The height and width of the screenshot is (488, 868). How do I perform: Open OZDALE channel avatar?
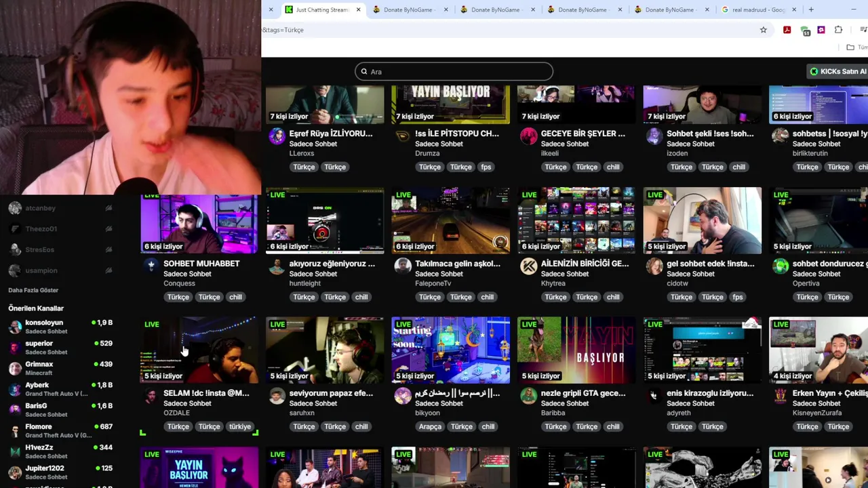coord(151,396)
